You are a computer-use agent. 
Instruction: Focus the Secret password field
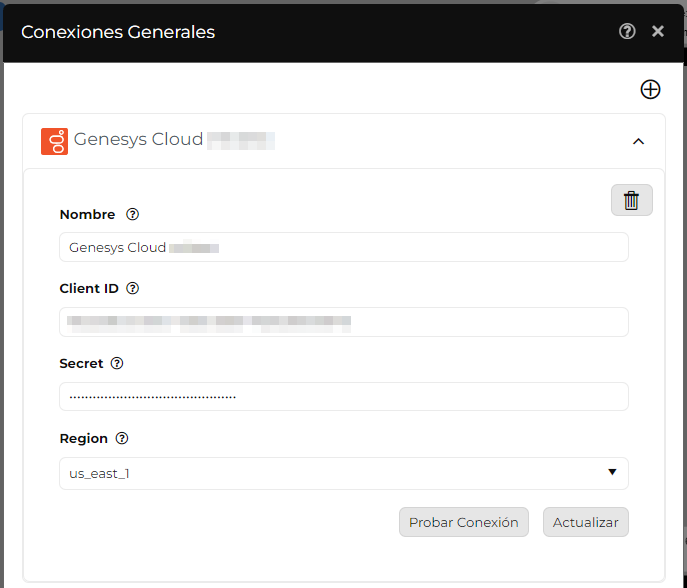point(344,397)
